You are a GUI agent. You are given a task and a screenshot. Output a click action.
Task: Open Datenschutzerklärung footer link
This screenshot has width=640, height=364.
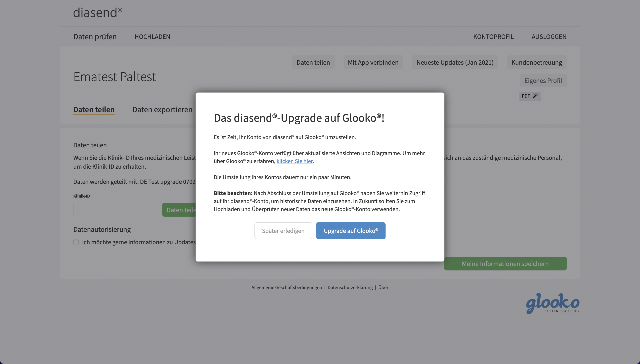[350, 288]
